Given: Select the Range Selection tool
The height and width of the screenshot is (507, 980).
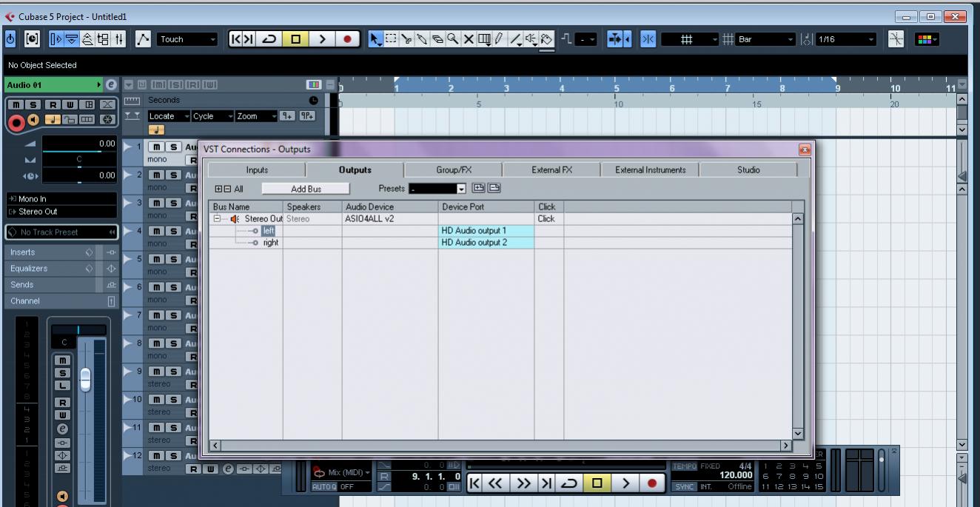Looking at the screenshot, I should [390, 39].
